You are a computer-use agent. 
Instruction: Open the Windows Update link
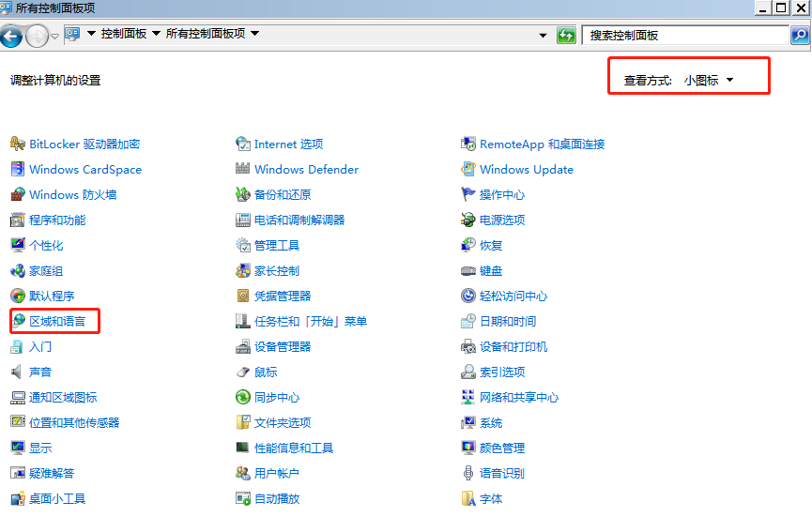[526, 170]
